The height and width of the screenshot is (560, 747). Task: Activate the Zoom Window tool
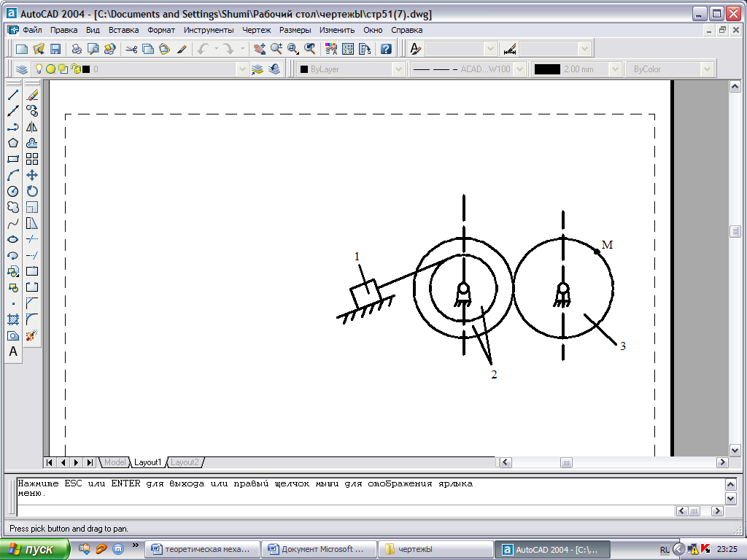pos(293,49)
